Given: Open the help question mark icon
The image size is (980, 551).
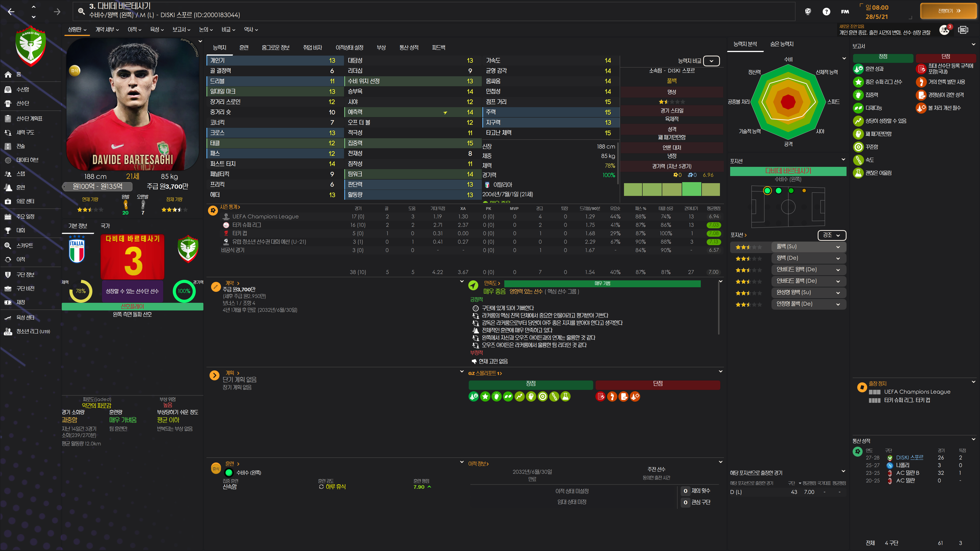Looking at the screenshot, I should tap(826, 11).
